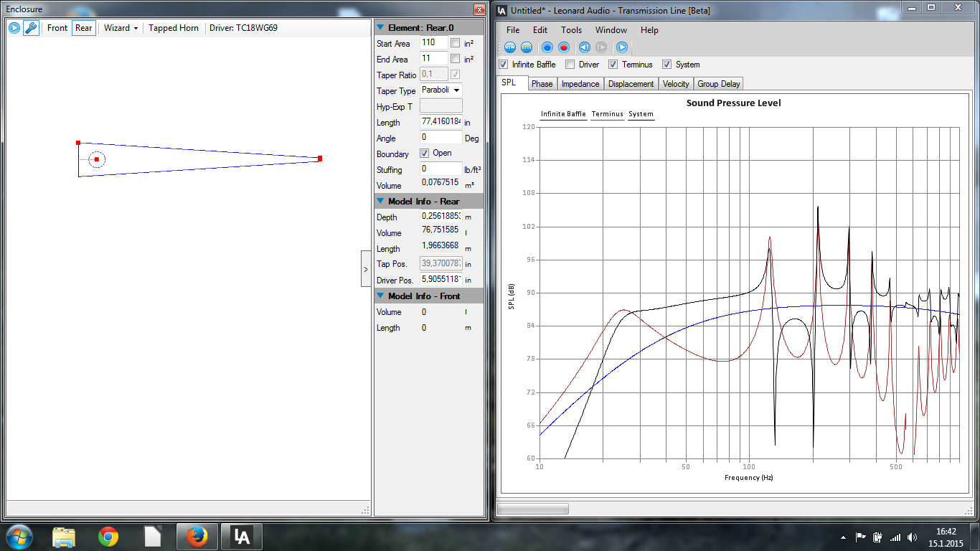Open the blank document taskbar item
The image size is (980, 551).
(x=153, y=537)
